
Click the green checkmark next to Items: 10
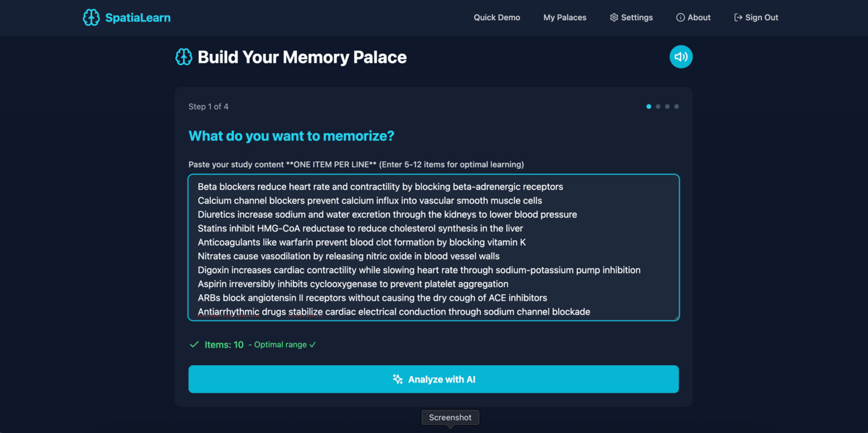(194, 344)
